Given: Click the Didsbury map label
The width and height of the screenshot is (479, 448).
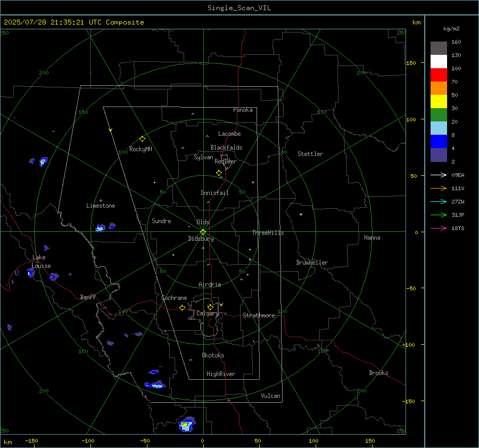Looking at the screenshot, I should tap(201, 239).
